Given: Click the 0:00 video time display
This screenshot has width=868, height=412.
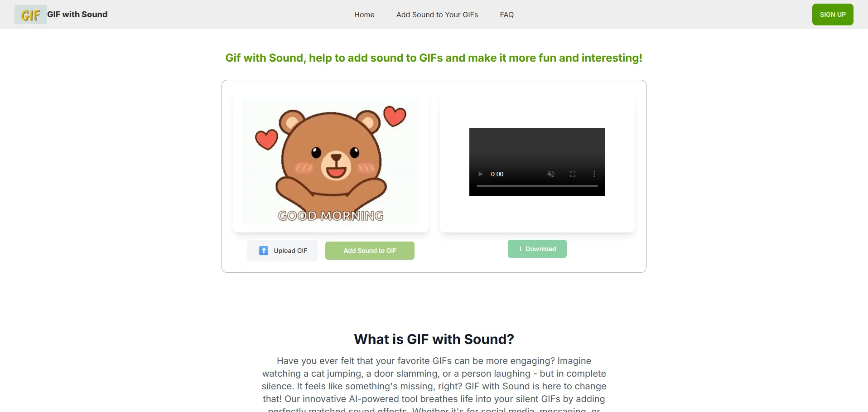Looking at the screenshot, I should (x=497, y=174).
